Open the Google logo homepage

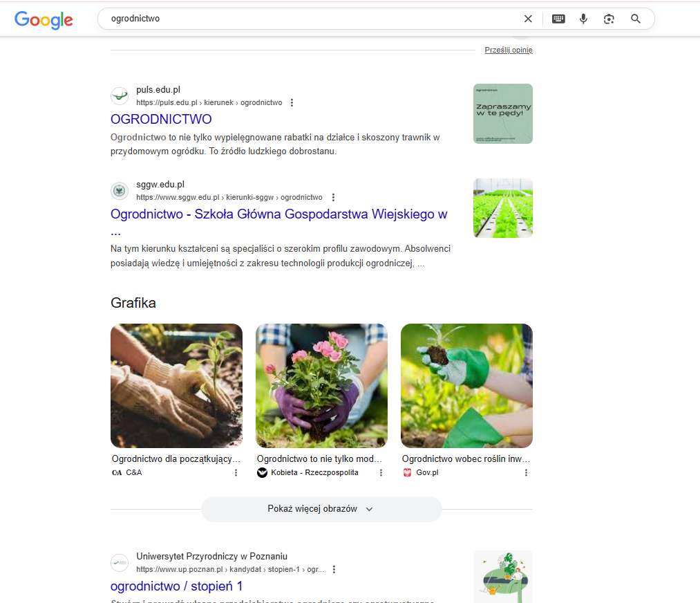(x=44, y=19)
